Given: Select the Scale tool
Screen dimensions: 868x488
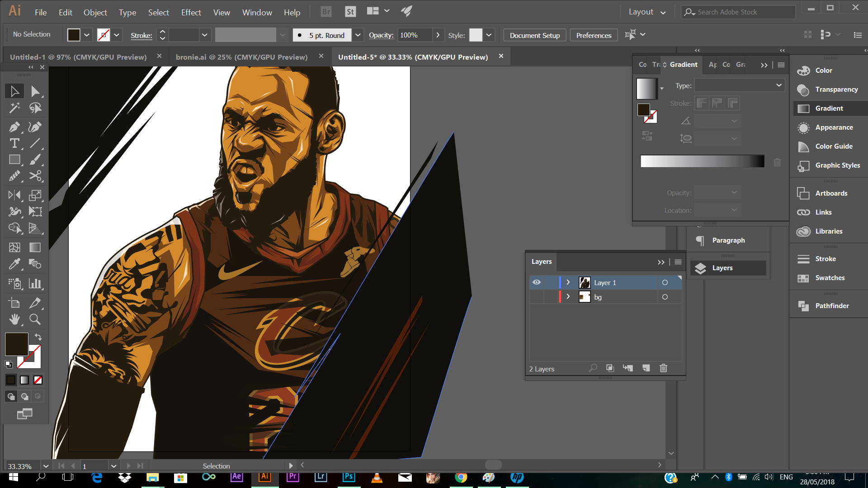Looking at the screenshot, I should point(35,195).
